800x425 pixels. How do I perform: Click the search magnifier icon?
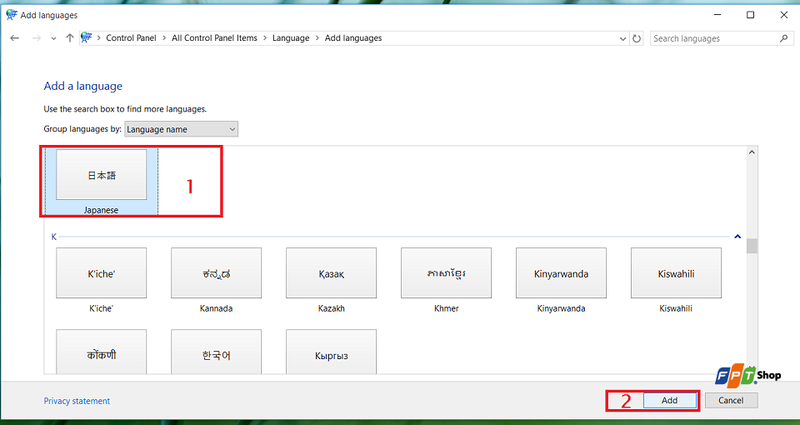pyautogui.click(x=784, y=38)
